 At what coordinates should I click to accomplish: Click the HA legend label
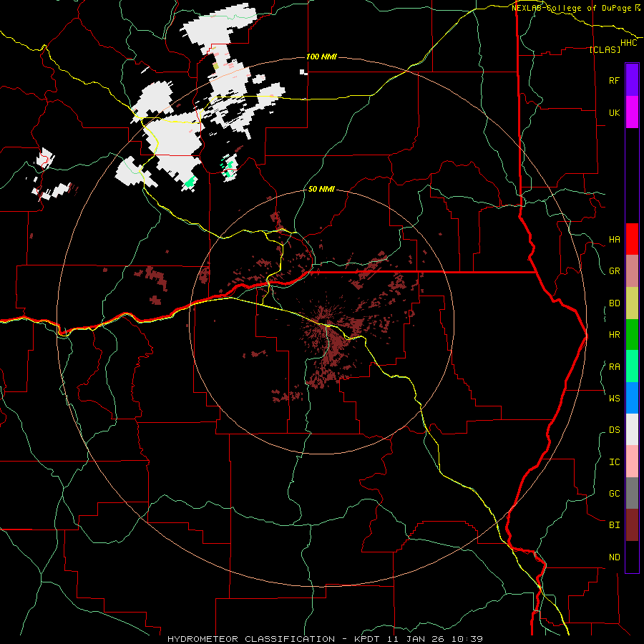pos(614,240)
